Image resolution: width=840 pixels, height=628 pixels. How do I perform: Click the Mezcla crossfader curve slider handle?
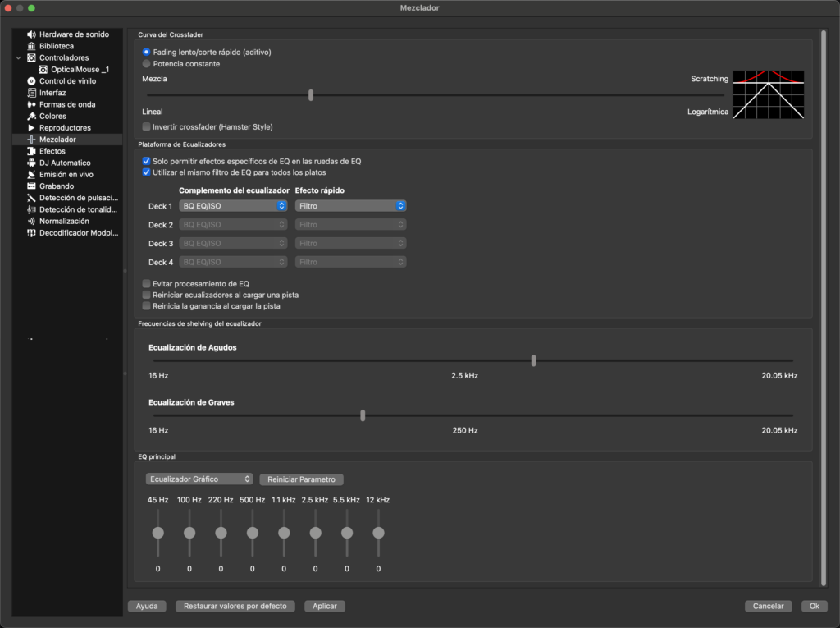311,95
